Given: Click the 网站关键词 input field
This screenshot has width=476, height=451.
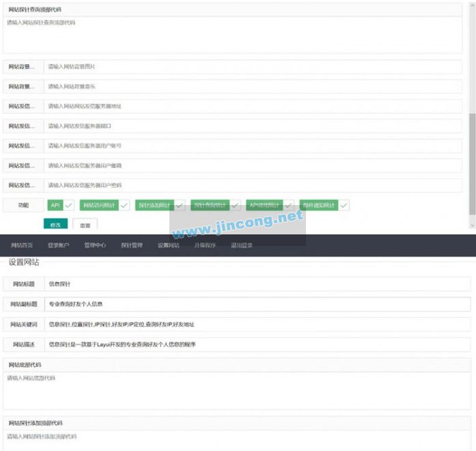Looking at the screenshot, I should [x=257, y=325].
